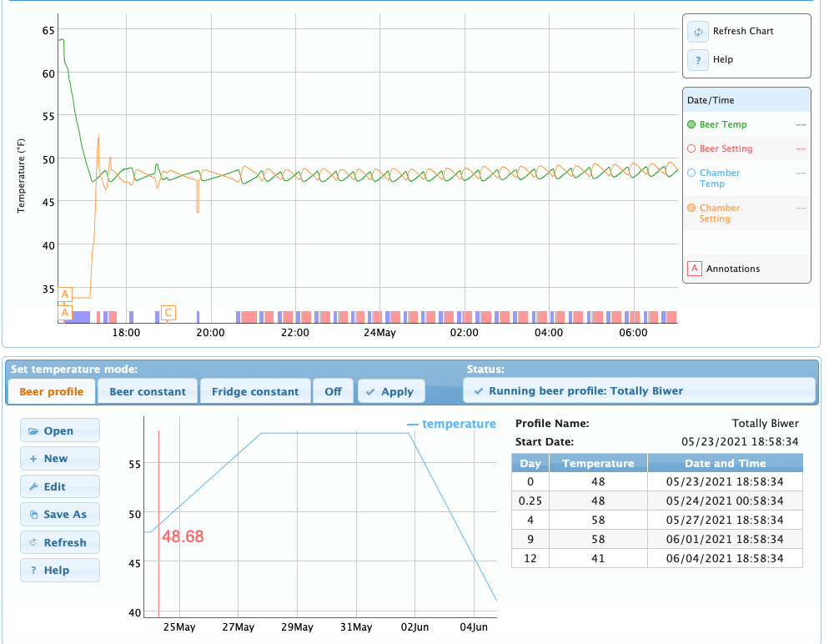Click the checkmark icon in status bar
The width and height of the screenshot is (829, 644).
pyautogui.click(x=479, y=391)
